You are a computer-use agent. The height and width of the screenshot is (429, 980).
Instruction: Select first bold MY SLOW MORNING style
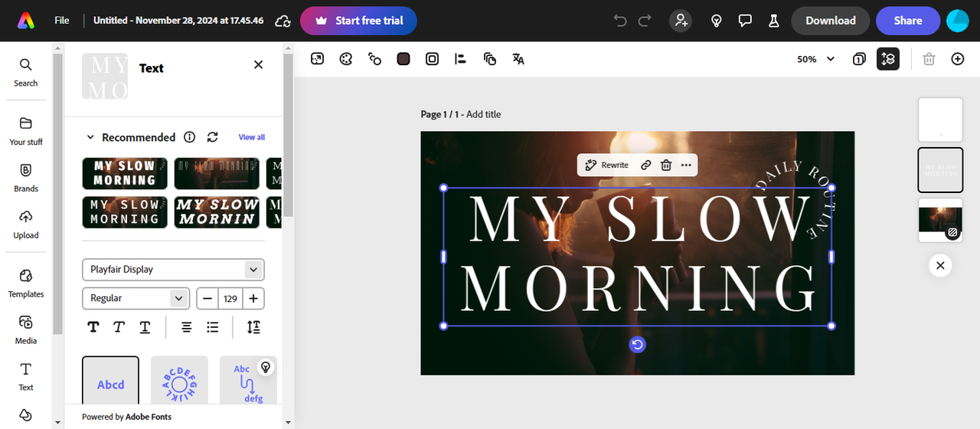click(125, 173)
